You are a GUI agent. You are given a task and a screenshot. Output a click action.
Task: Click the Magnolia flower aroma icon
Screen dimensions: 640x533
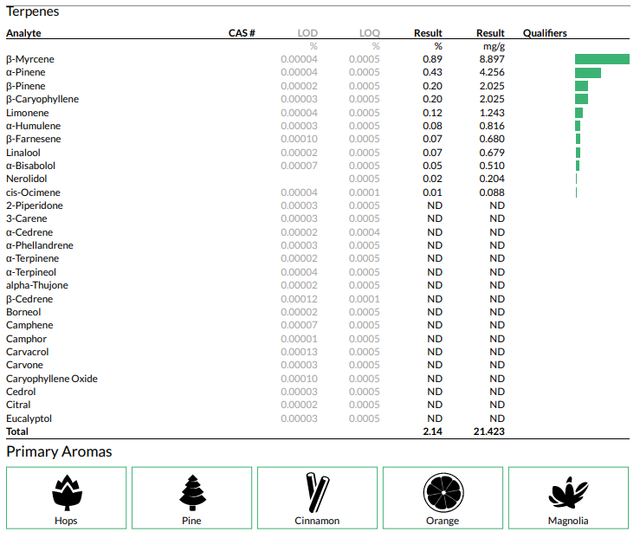(568, 493)
